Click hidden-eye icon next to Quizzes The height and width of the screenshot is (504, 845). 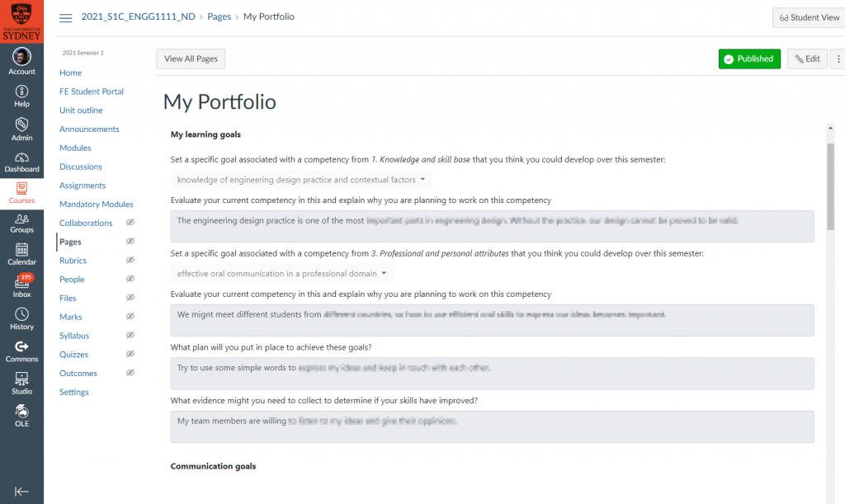coord(130,354)
